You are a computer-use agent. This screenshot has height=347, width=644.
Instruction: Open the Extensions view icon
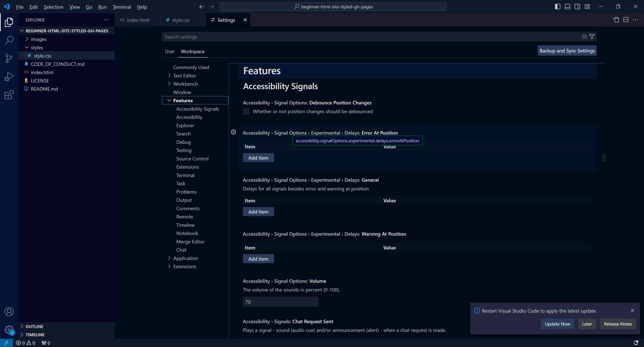click(9, 95)
